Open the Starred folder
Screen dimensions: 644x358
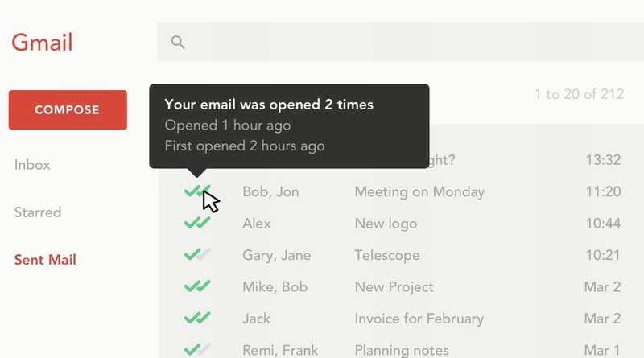coord(37,212)
